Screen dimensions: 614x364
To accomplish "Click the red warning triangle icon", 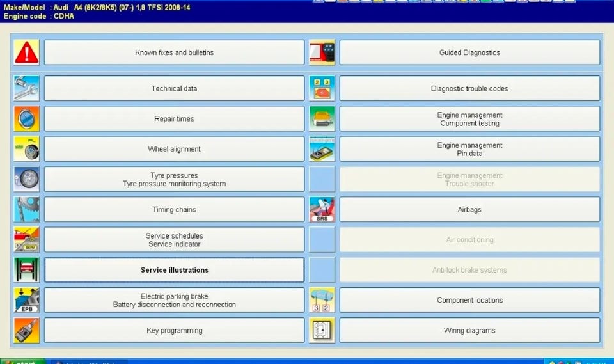I will click(27, 52).
